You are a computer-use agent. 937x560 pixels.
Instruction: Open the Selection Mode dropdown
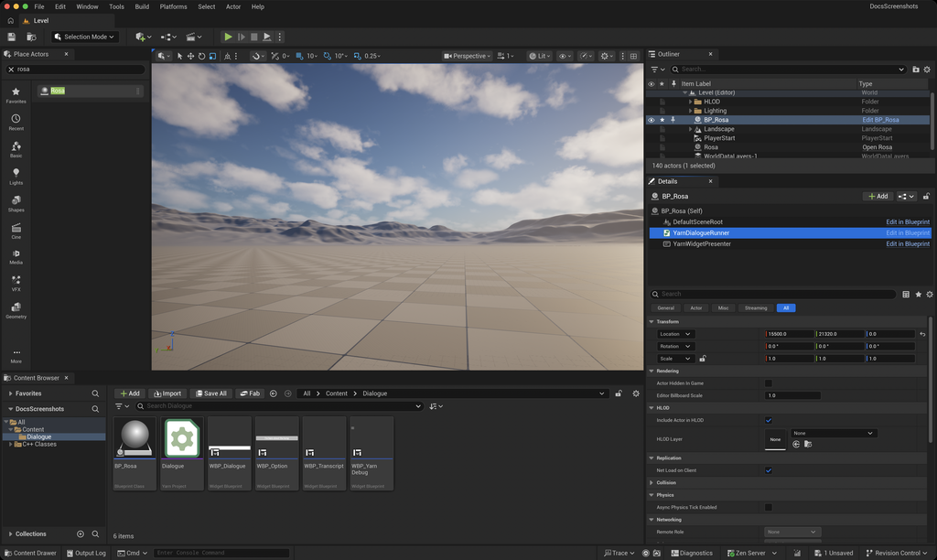(84, 37)
